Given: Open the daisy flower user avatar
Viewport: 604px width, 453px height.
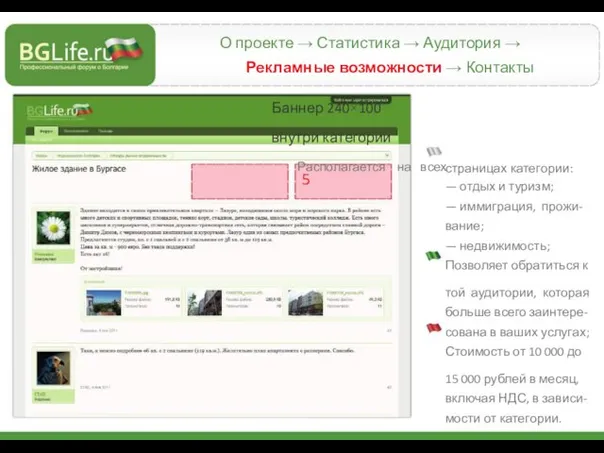Looking at the screenshot, I should (x=53, y=228).
